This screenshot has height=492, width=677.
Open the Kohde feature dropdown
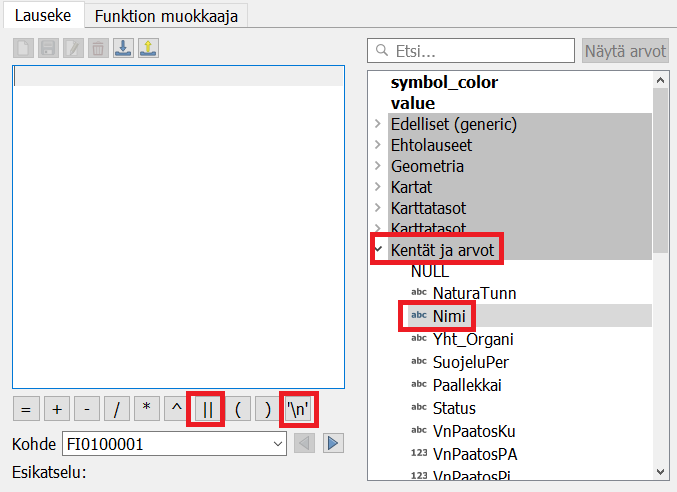pos(277,443)
